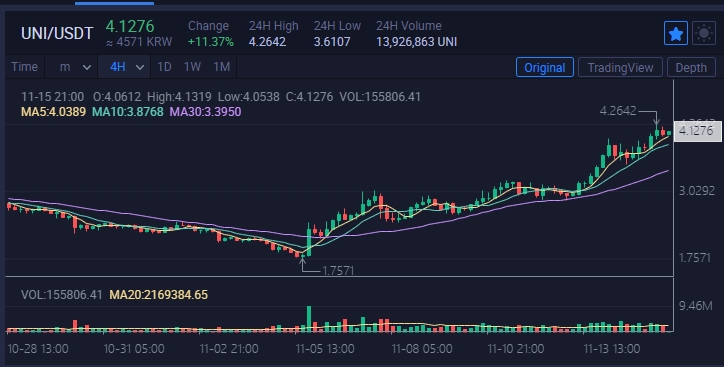724x367 pixels.
Task: Click the +11.37% change value
Action: 211,42
